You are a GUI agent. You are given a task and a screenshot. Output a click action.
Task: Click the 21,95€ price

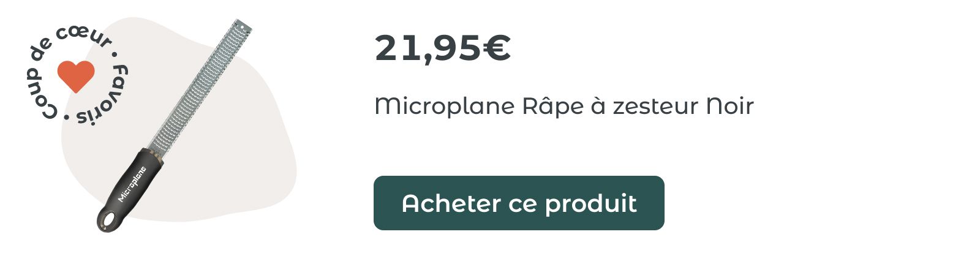click(443, 48)
